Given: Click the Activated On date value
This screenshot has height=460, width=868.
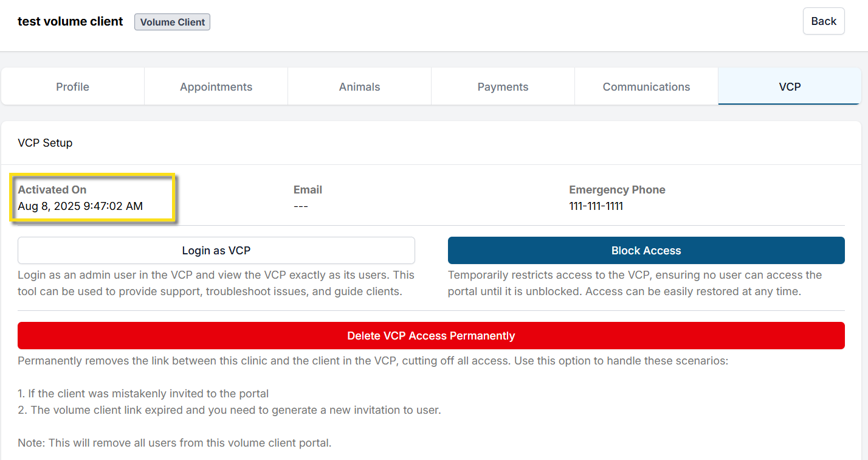Looking at the screenshot, I should (80, 206).
